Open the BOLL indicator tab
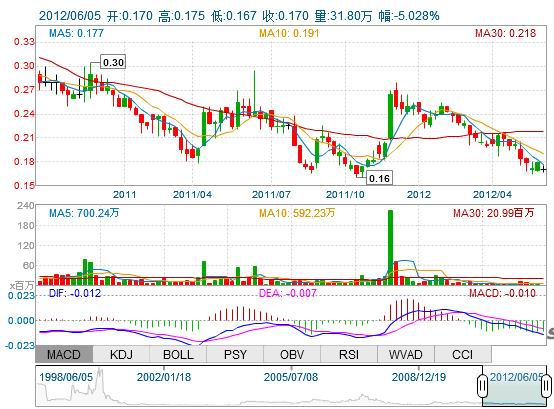 coord(178,354)
